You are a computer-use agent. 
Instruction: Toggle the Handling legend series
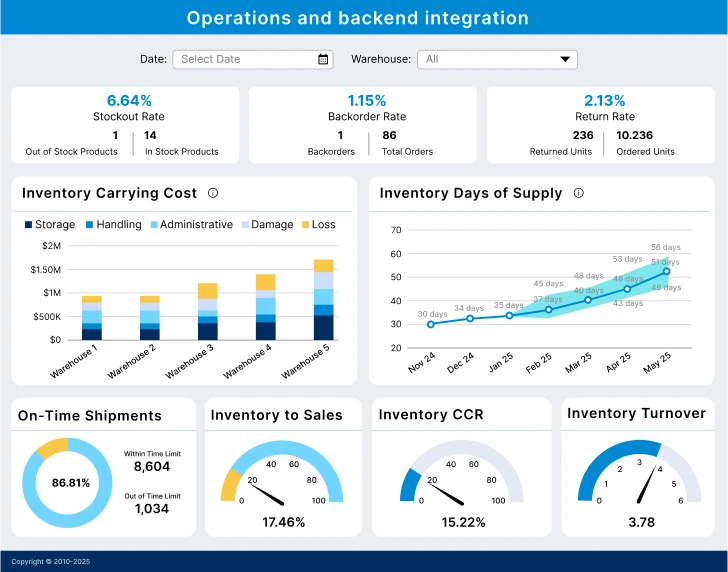pyautogui.click(x=113, y=225)
